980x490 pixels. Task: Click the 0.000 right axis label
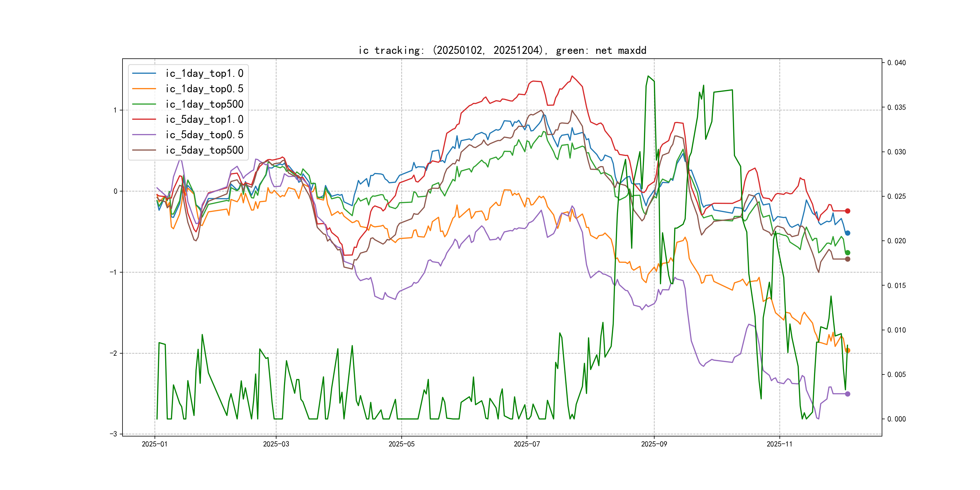point(896,419)
